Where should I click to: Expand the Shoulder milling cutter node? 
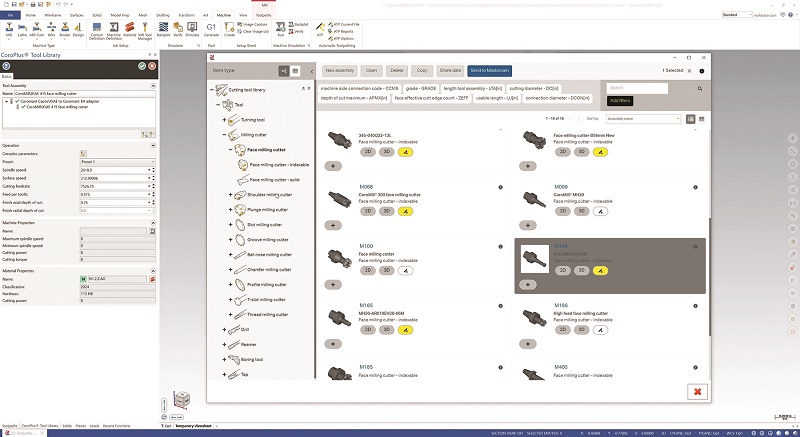click(x=230, y=194)
